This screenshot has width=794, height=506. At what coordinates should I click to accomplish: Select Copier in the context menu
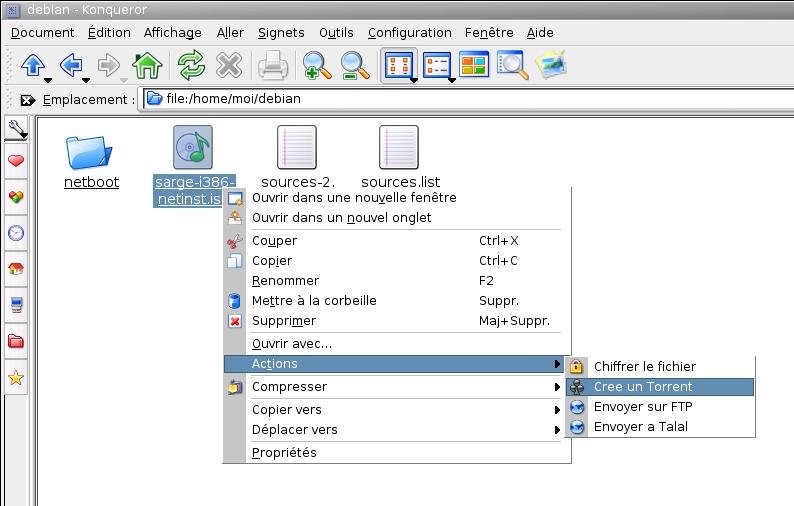(x=397, y=261)
